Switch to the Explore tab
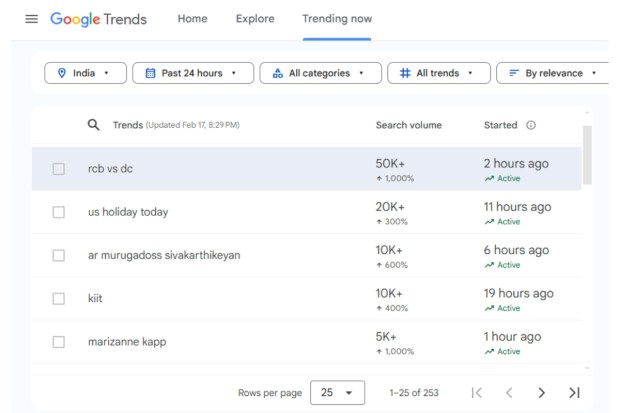The image size is (620, 413). 255,19
